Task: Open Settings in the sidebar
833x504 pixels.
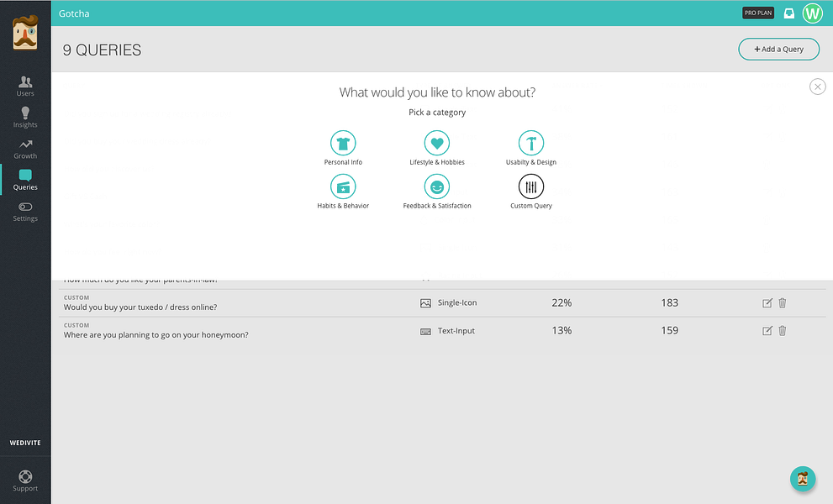Action: click(x=25, y=212)
